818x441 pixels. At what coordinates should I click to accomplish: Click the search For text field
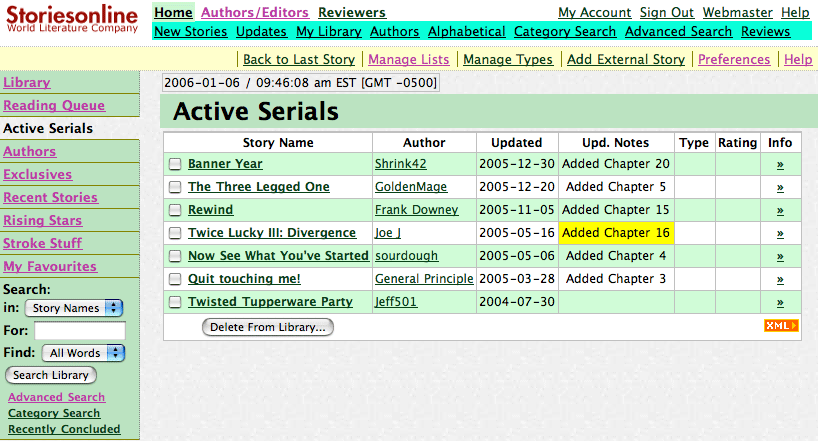[80, 330]
